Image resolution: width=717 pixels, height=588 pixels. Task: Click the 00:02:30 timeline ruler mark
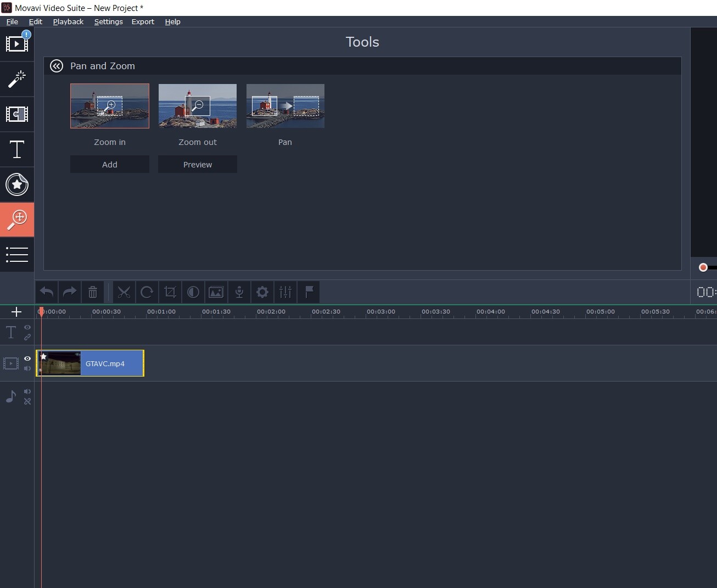point(326,311)
